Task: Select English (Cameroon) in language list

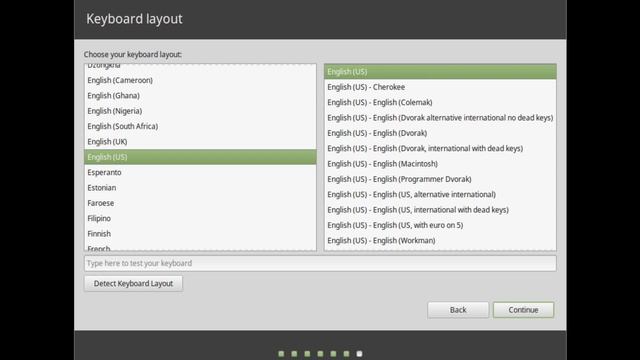Action: [200, 80]
